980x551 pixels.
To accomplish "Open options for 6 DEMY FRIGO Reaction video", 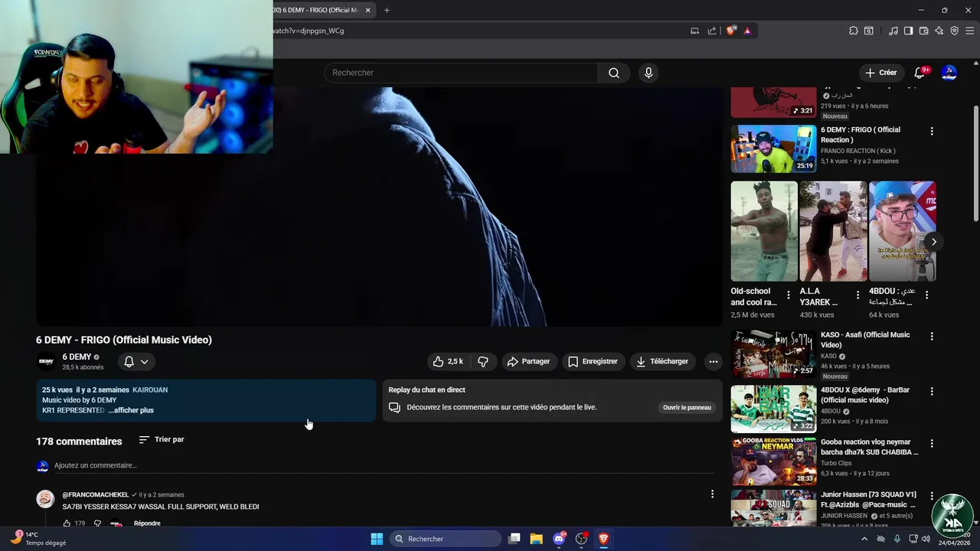I will pos(932,131).
